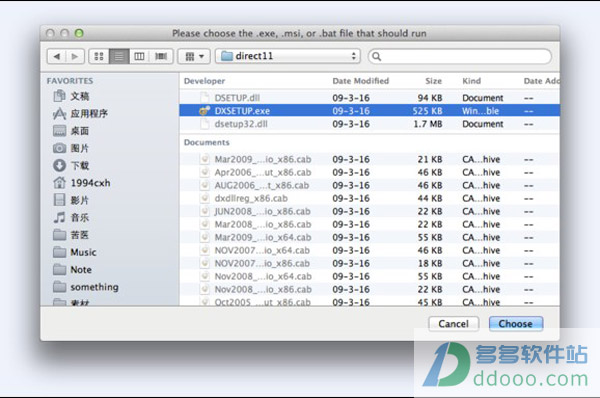This screenshot has height=398, width=600.
Task: Click the Cancel button
Action: point(453,324)
